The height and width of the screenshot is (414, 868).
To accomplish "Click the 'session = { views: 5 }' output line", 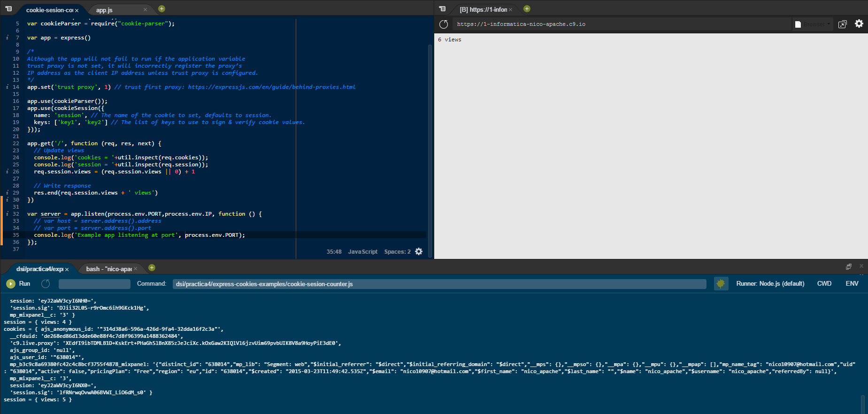I will tap(38, 399).
